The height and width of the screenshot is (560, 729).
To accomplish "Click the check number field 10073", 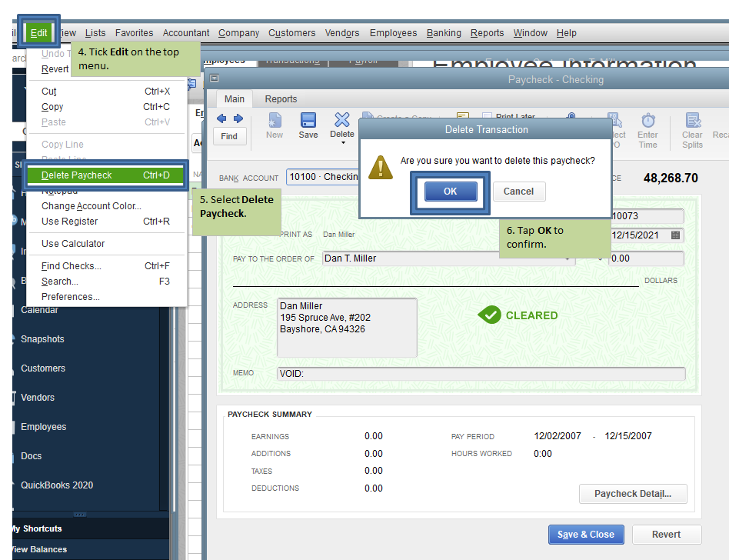I will (647, 216).
